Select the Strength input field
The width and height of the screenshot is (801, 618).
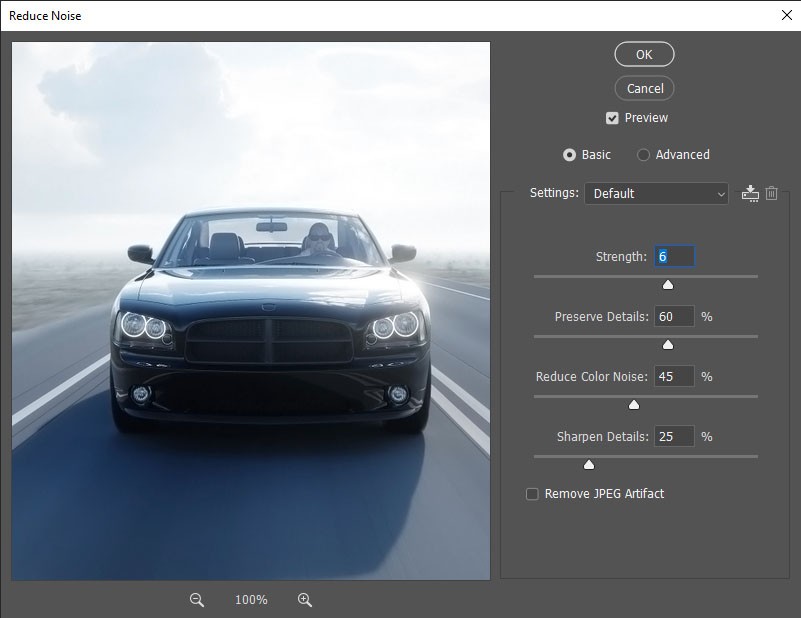click(674, 256)
